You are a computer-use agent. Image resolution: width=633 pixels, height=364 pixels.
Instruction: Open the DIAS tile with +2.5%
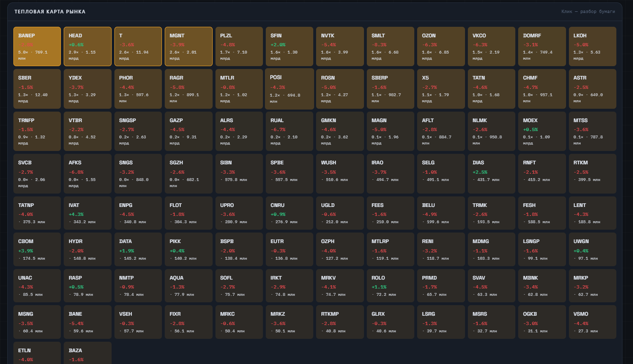click(x=491, y=174)
